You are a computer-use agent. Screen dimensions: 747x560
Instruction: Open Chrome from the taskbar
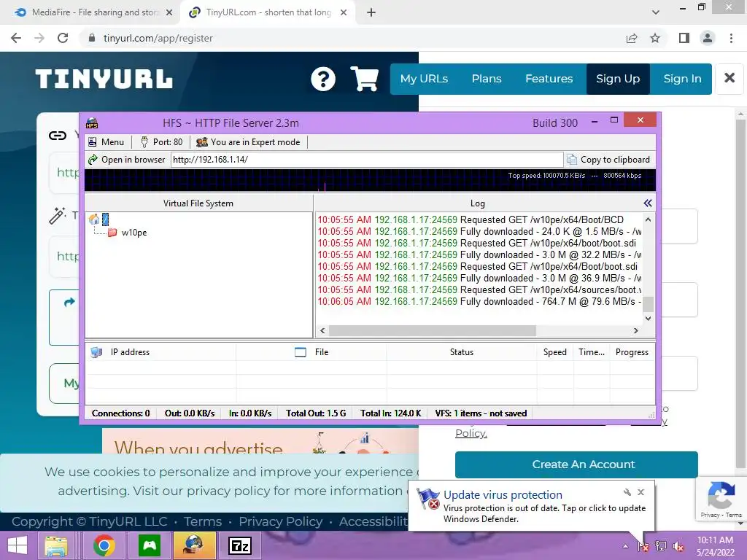[104, 545]
